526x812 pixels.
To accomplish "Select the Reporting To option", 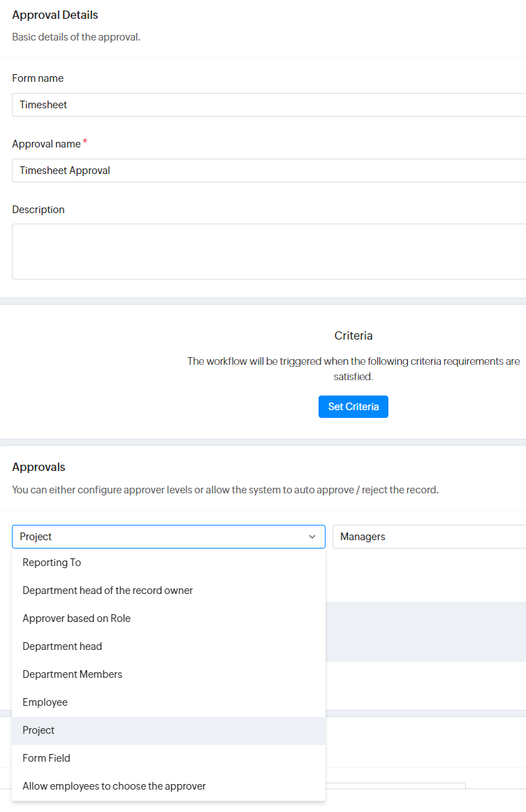I will point(52,563).
